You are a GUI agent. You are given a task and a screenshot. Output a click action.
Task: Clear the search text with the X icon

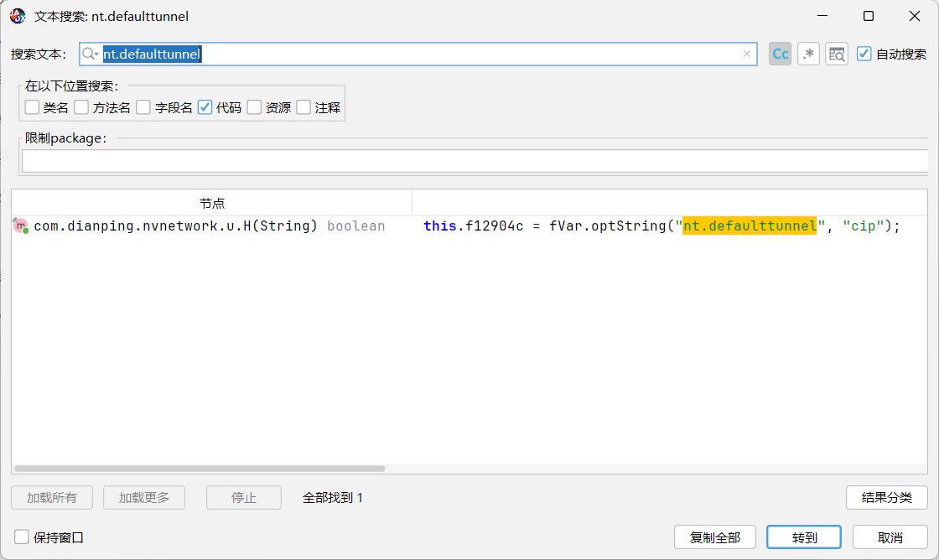click(x=747, y=54)
